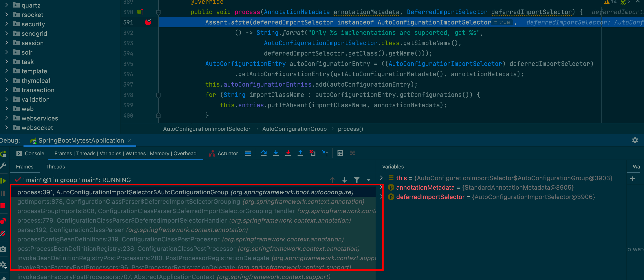Click AutoConfigurationImportSelector breadcrumb
Screen dimensions: 644x280
tap(207, 129)
